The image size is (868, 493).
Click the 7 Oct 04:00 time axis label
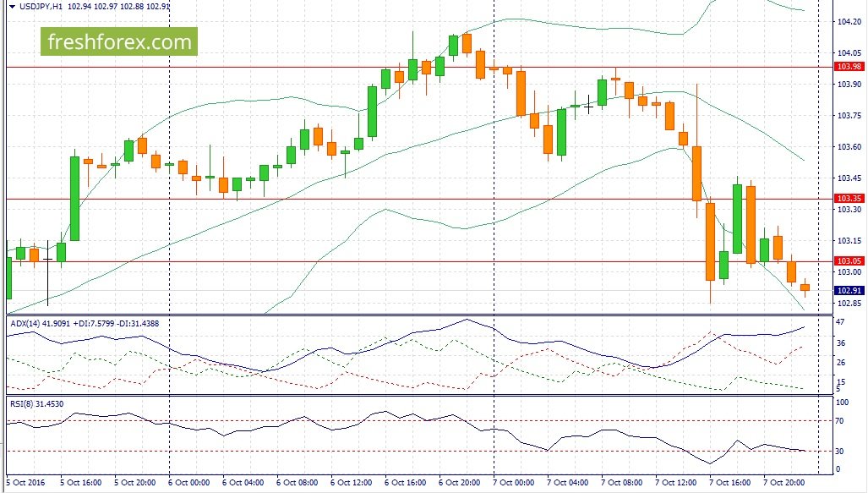[x=568, y=483]
